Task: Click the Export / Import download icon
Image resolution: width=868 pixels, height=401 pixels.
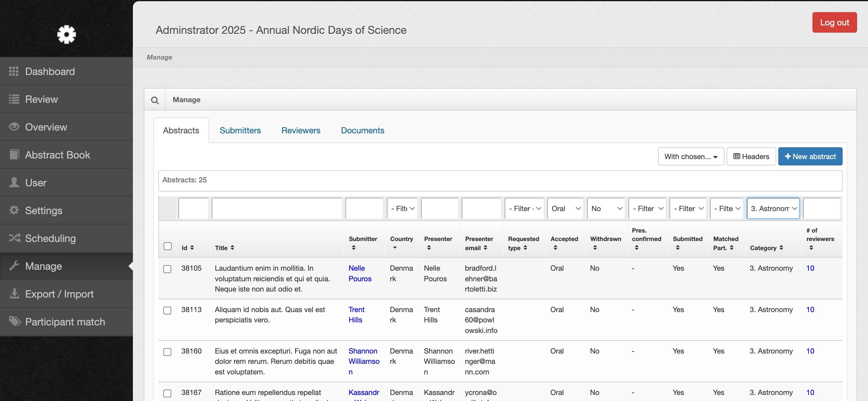Action: (x=14, y=293)
